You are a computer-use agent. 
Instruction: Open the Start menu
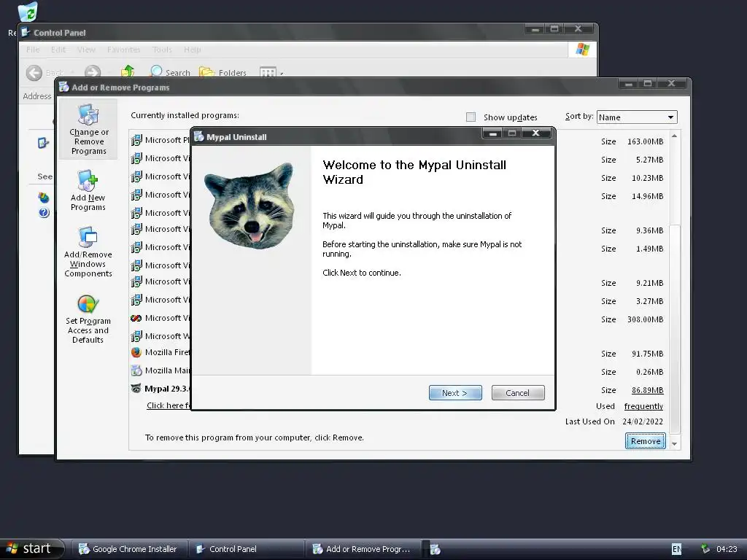click(x=31, y=548)
